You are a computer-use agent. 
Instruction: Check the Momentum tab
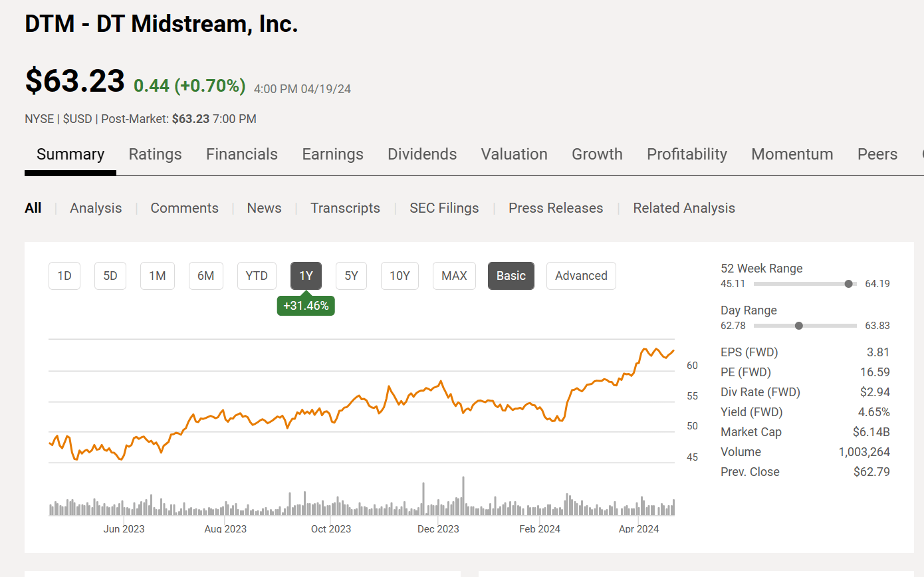[792, 154]
